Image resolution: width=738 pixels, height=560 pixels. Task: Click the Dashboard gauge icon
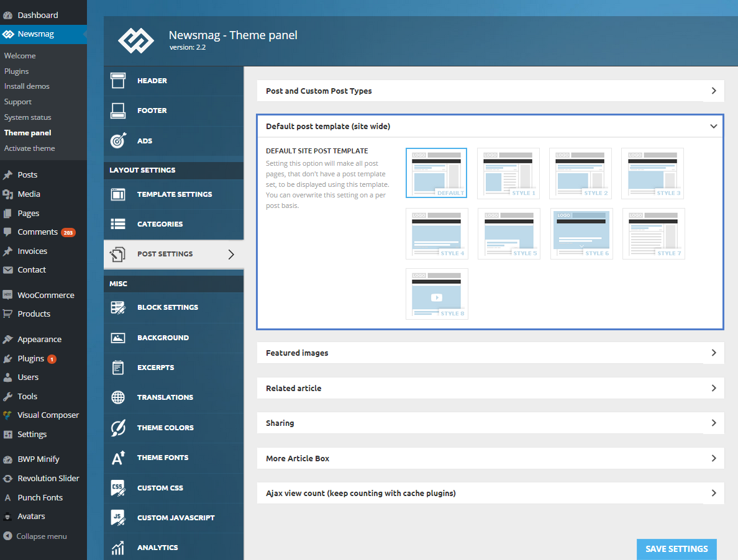click(x=7, y=15)
